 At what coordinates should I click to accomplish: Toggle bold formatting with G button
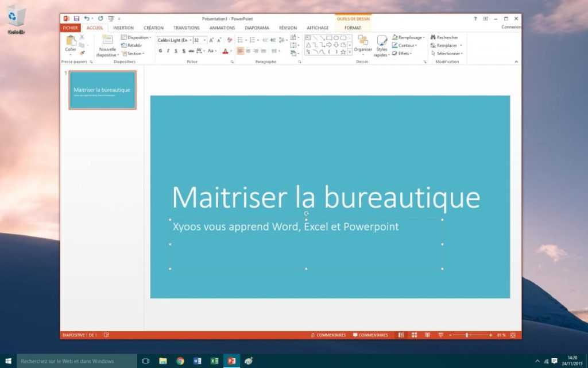pyautogui.click(x=160, y=51)
